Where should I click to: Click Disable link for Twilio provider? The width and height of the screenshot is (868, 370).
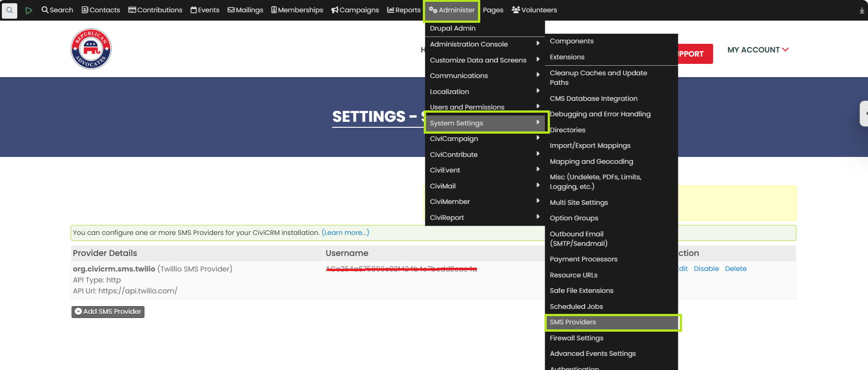[706, 269]
